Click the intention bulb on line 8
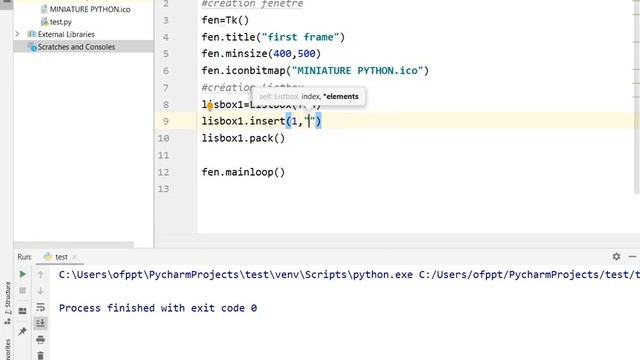Image resolution: width=640 pixels, height=360 pixels. pos(210,106)
